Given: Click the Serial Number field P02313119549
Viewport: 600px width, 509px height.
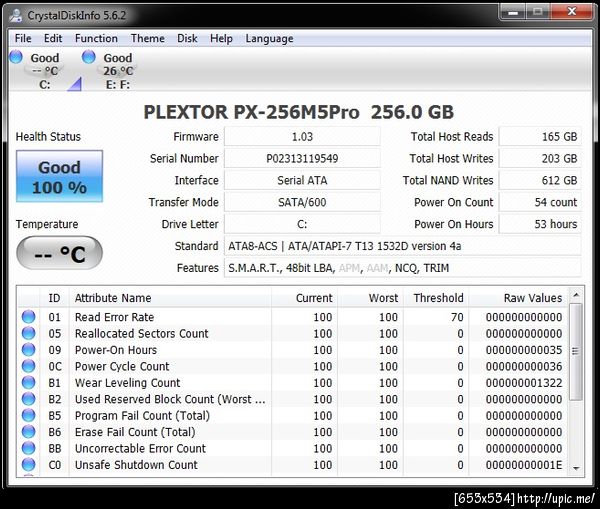Looking at the screenshot, I should pyautogui.click(x=302, y=158).
